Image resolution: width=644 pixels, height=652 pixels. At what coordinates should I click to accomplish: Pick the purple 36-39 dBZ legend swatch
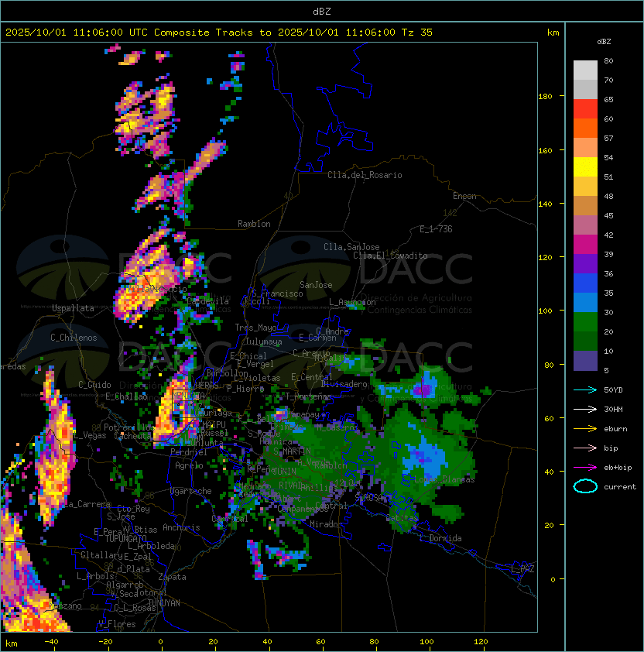coord(585,263)
